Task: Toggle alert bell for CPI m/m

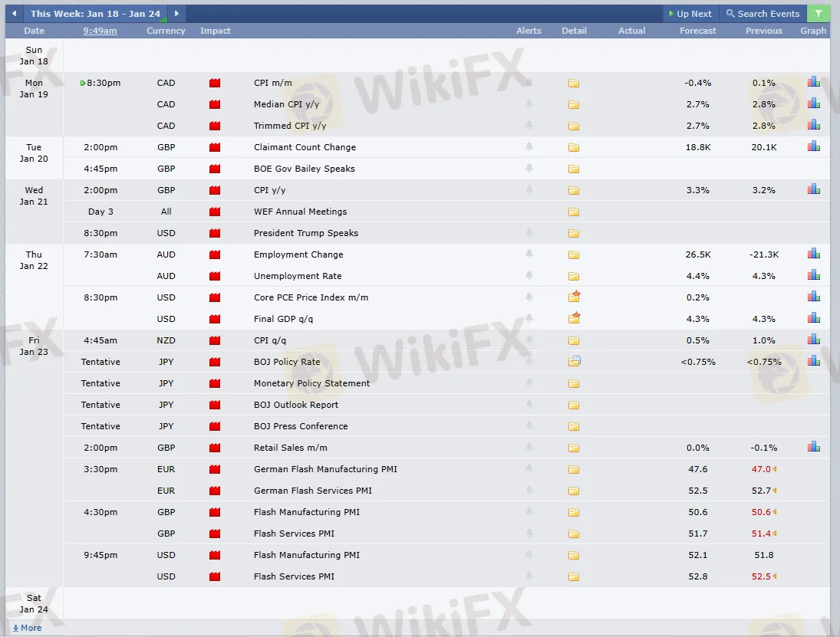Action: pos(529,83)
